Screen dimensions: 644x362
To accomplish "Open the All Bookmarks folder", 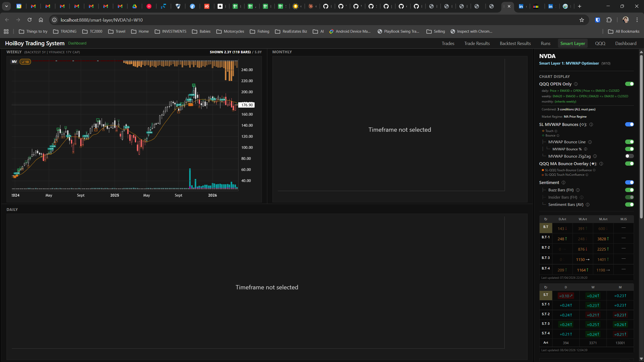I will pyautogui.click(x=624, y=31).
